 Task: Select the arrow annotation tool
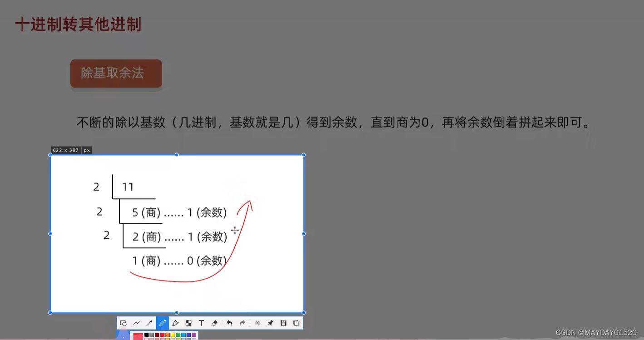(149, 323)
